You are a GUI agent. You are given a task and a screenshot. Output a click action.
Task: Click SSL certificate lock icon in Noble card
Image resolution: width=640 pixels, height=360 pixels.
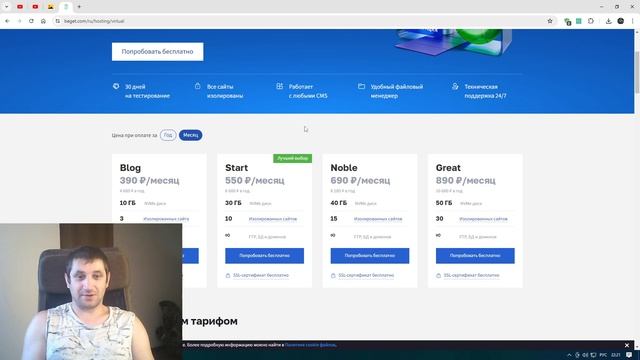pos(333,276)
